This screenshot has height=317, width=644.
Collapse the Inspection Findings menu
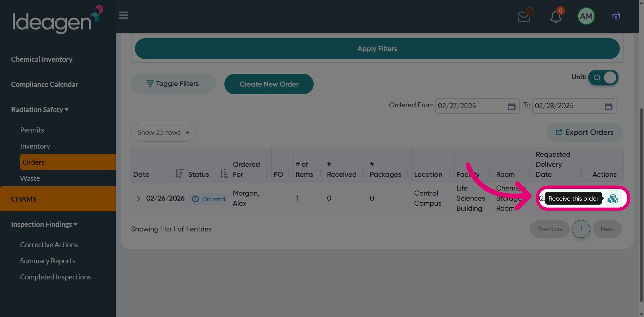click(44, 224)
